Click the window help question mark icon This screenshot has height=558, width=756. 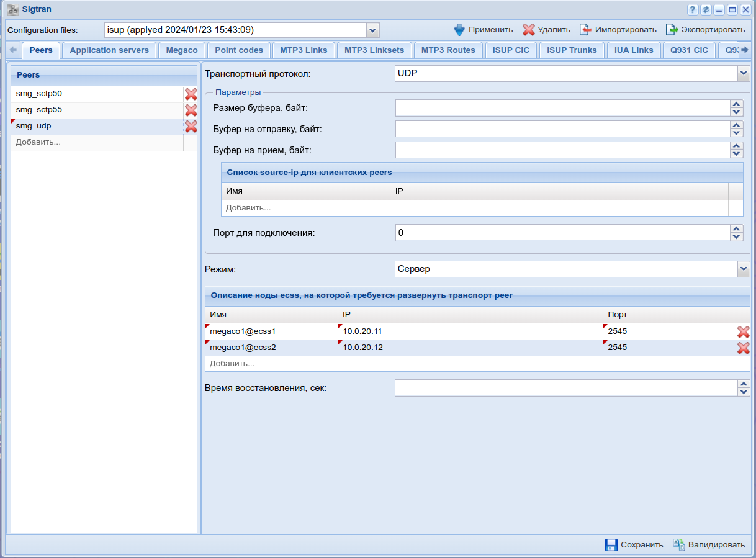[x=693, y=9]
